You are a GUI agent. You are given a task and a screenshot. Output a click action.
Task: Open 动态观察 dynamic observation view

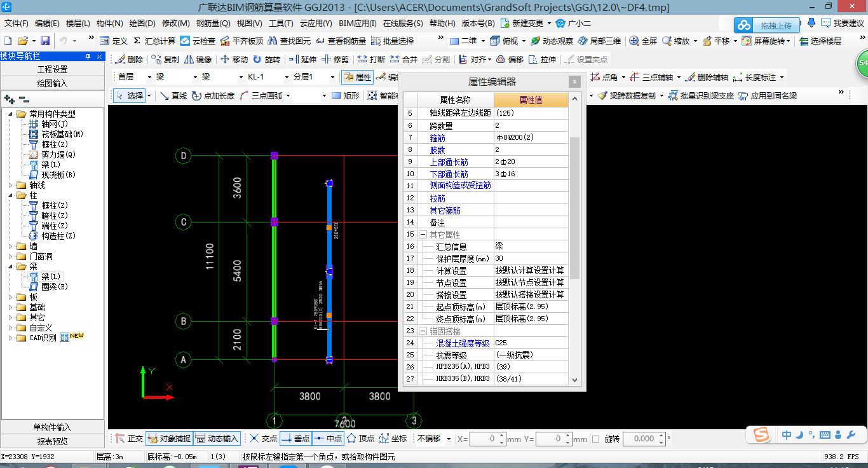click(552, 41)
